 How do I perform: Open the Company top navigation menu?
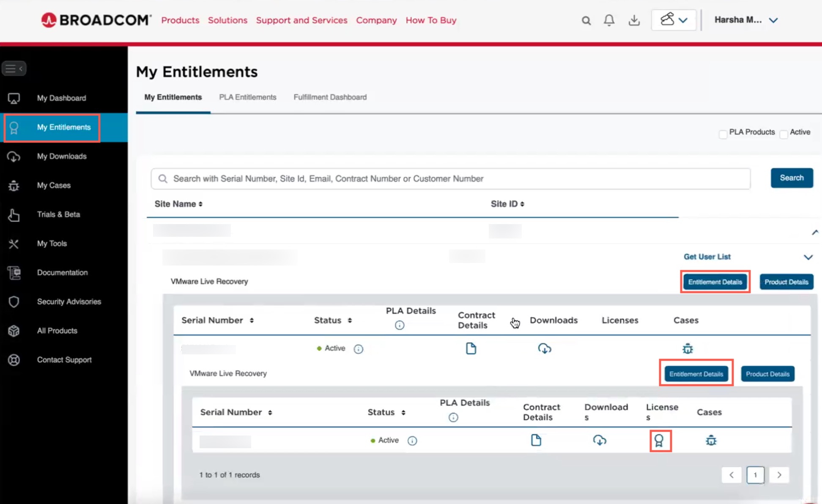(x=376, y=20)
